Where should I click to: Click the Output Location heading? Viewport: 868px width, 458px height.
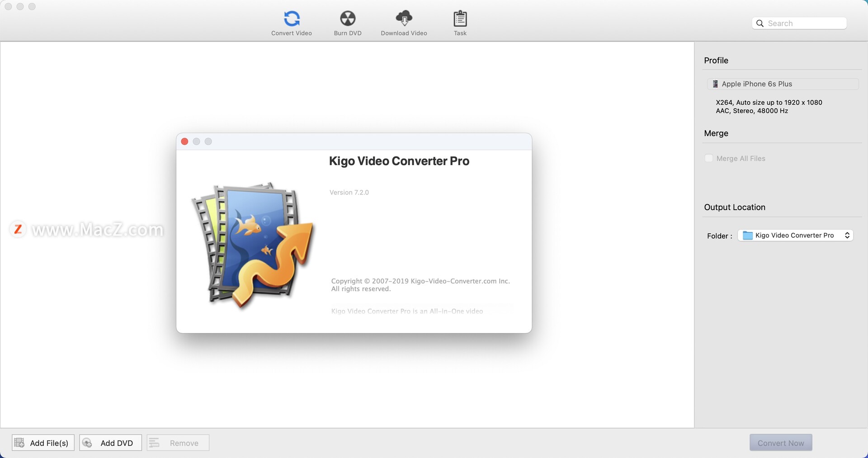click(x=735, y=207)
